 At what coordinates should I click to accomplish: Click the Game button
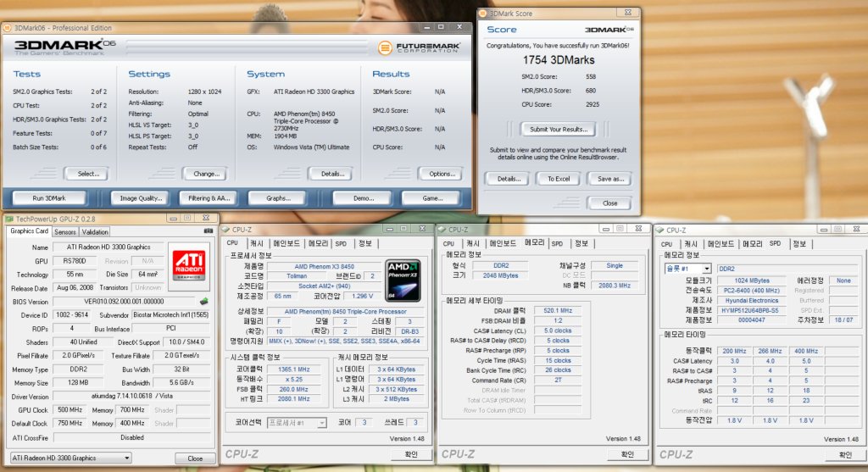(431, 198)
